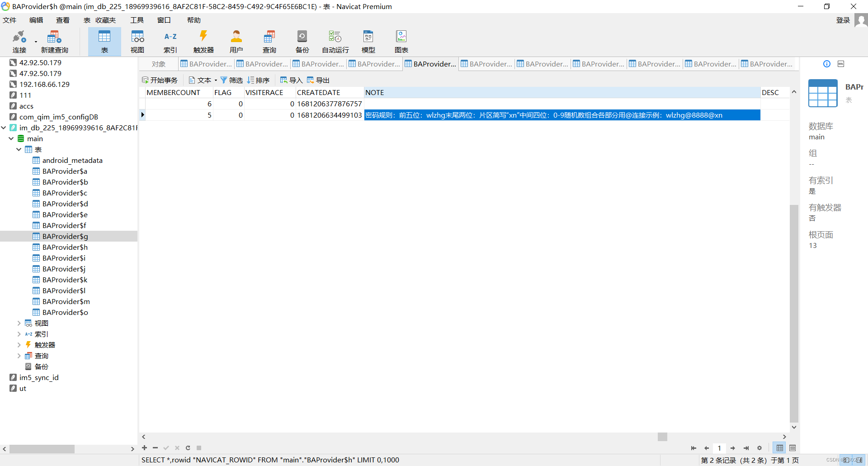Select the BAProvider$h table
The width and height of the screenshot is (868, 466).
click(65, 247)
